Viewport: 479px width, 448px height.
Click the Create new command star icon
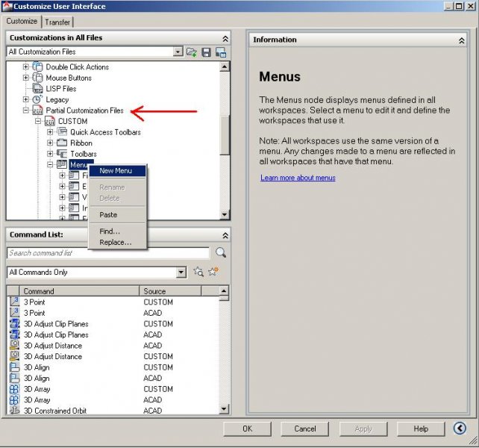pos(213,271)
